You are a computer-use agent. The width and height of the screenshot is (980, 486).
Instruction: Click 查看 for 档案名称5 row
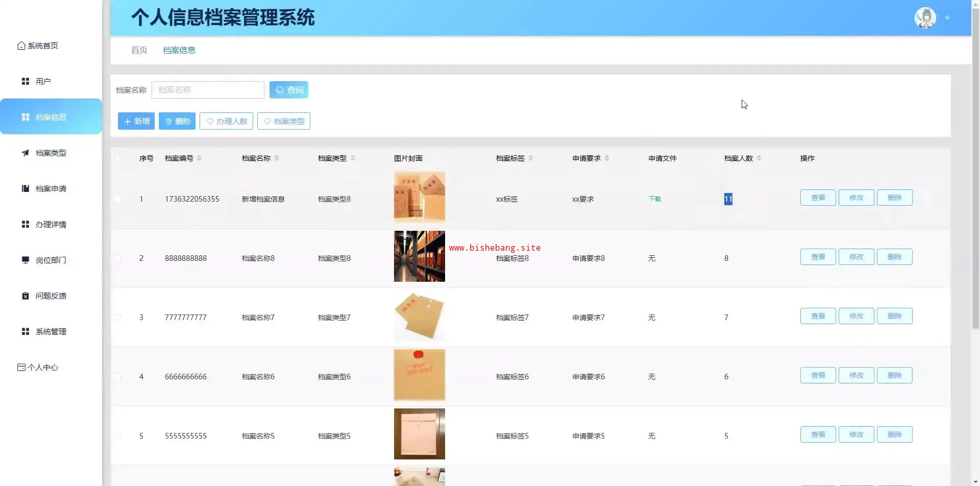(818, 434)
